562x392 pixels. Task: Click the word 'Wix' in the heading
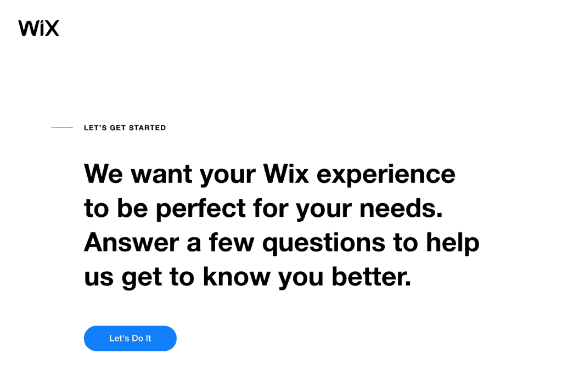[x=285, y=173]
